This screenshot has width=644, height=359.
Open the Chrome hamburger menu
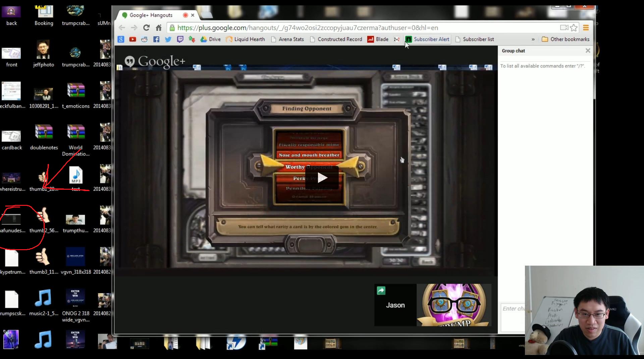586,28
